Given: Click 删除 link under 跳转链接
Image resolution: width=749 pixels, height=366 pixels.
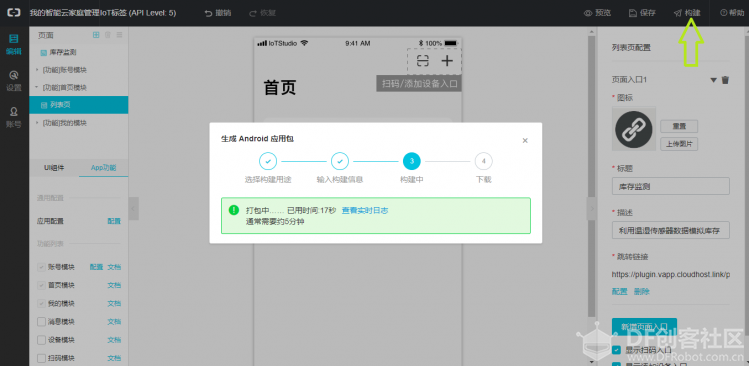Looking at the screenshot, I should tap(642, 291).
